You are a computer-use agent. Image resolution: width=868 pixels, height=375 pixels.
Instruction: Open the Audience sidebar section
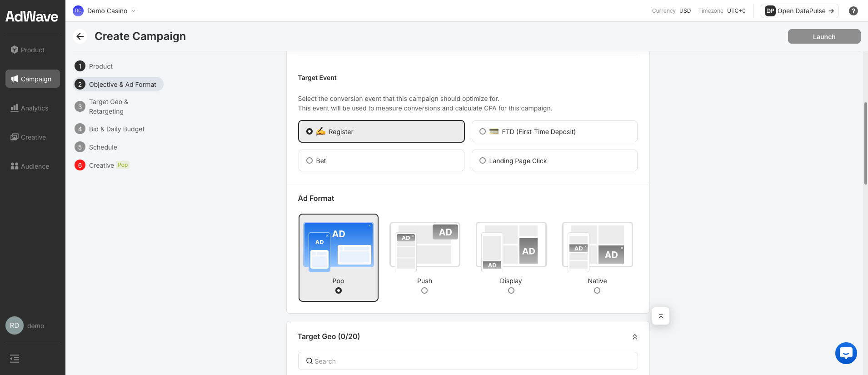(x=32, y=166)
